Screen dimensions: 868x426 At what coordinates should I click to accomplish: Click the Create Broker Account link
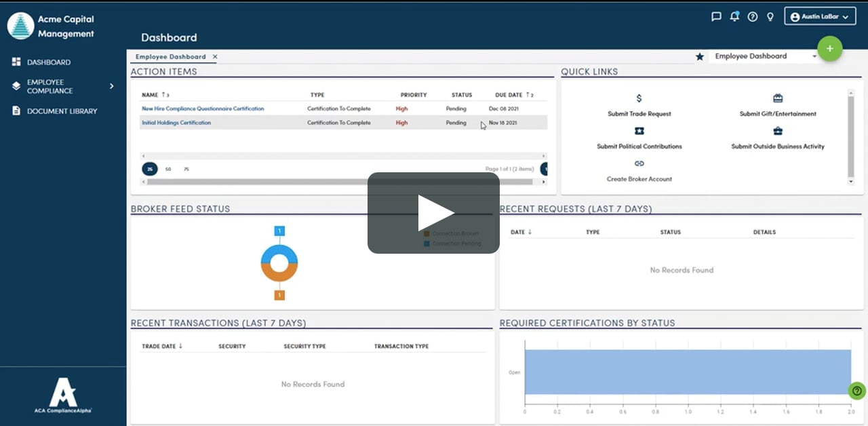[639, 179]
